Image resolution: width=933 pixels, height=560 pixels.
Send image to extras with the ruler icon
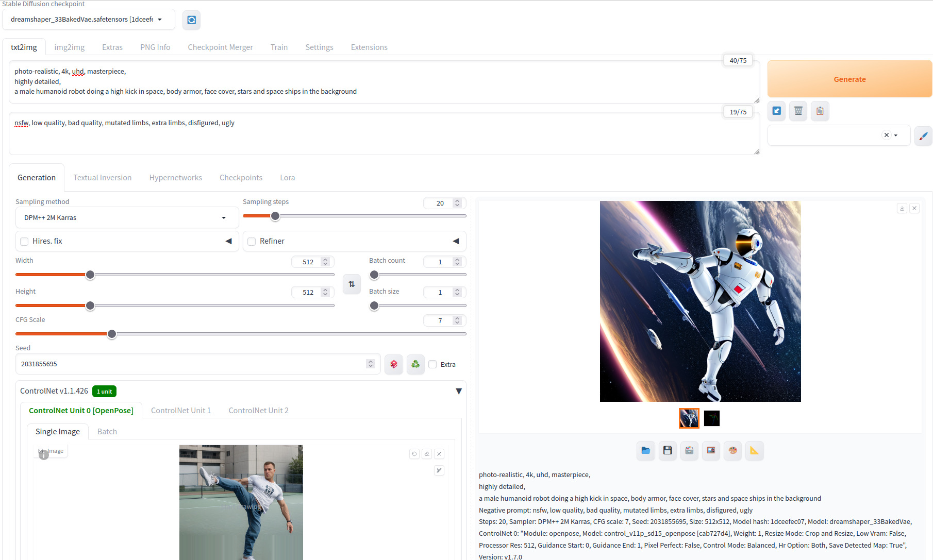point(754,450)
